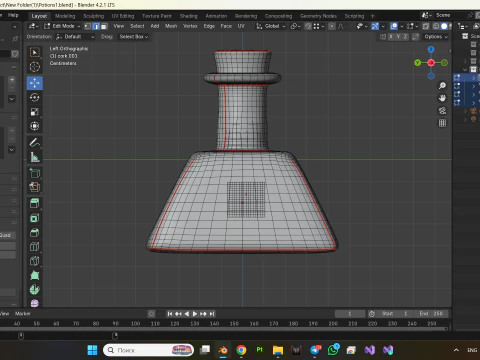Select the Select Box tool in toolbar
The width and height of the screenshot is (480, 360).
pos(35,52)
